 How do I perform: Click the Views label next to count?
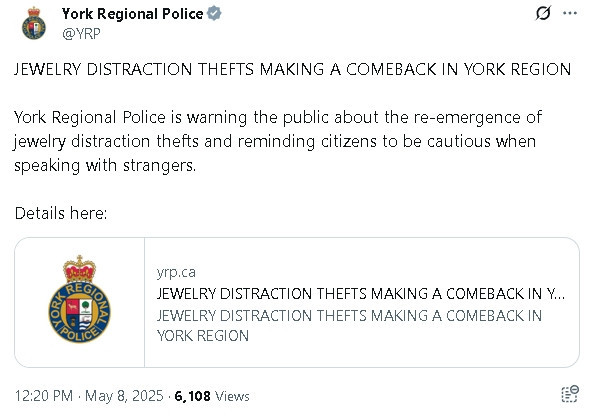click(x=232, y=396)
